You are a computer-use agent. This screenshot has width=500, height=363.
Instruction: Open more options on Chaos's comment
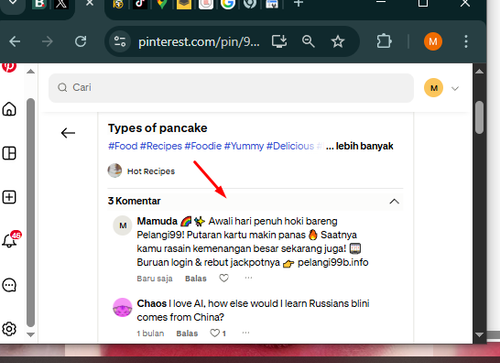[x=246, y=333]
